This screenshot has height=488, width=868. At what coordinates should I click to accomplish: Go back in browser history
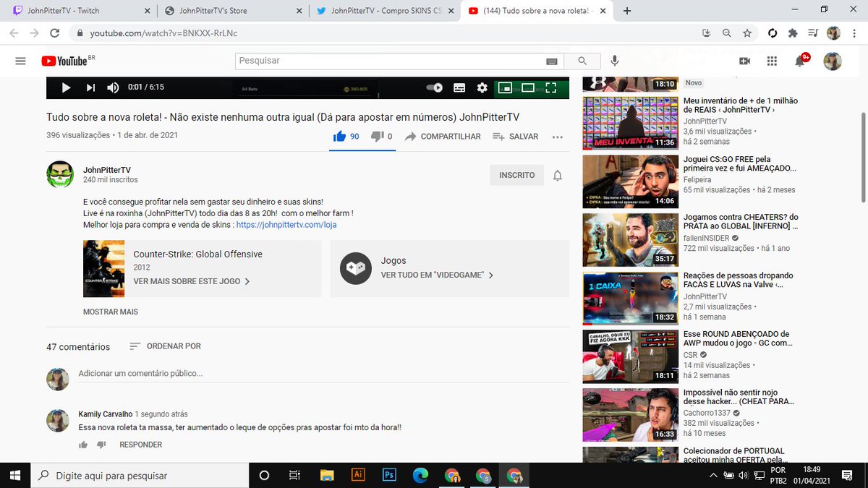(x=14, y=33)
